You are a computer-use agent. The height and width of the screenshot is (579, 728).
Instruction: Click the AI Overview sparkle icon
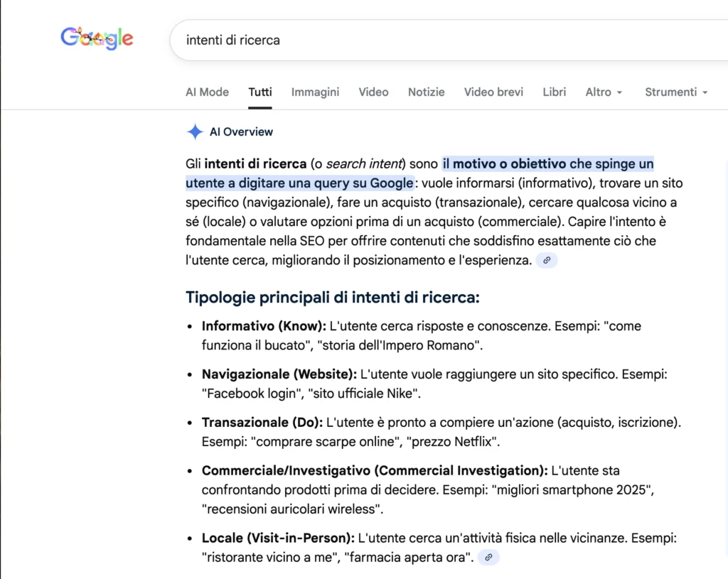click(x=195, y=131)
